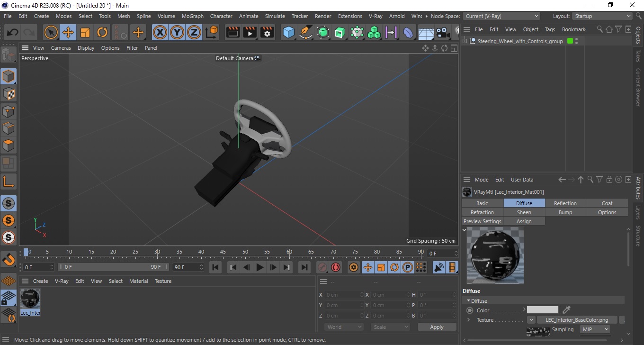644x345 pixels.
Task: Open Render Settings
Action: tap(267, 33)
